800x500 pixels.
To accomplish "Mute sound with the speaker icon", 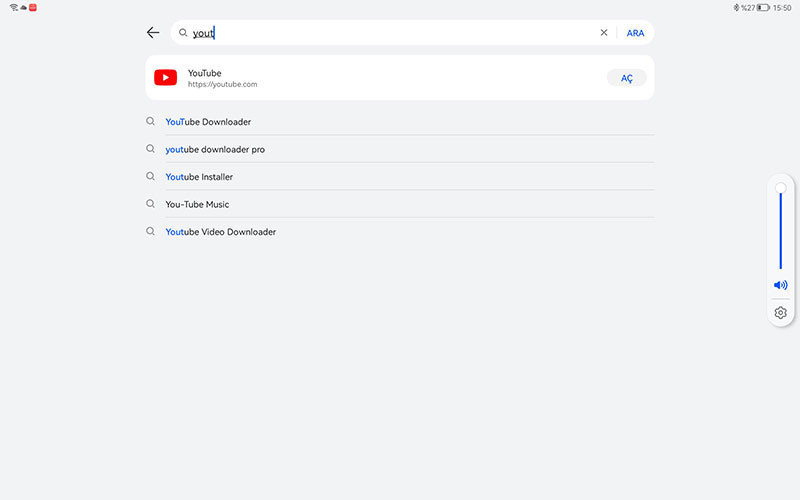I will click(780, 285).
